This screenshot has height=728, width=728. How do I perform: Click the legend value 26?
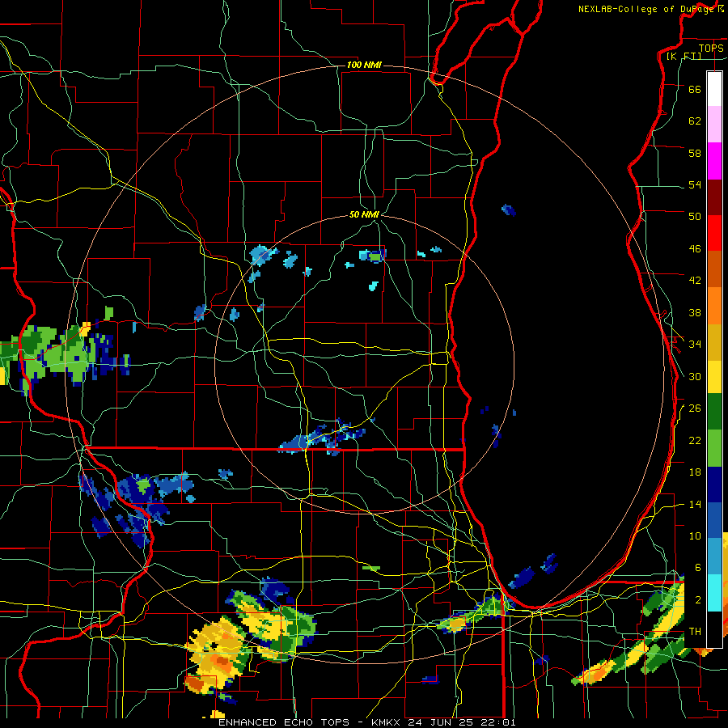pyautogui.click(x=695, y=408)
